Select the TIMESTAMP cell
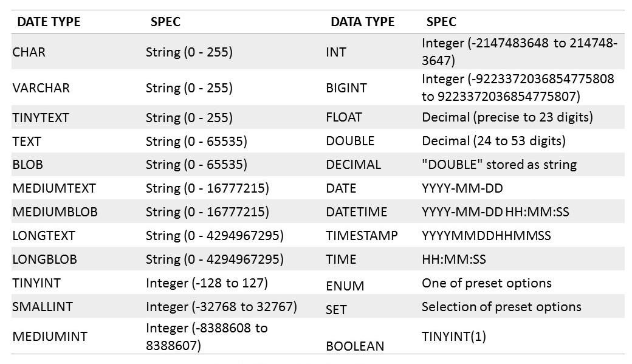Viewport: 632px width, 364px height. [x=362, y=236]
